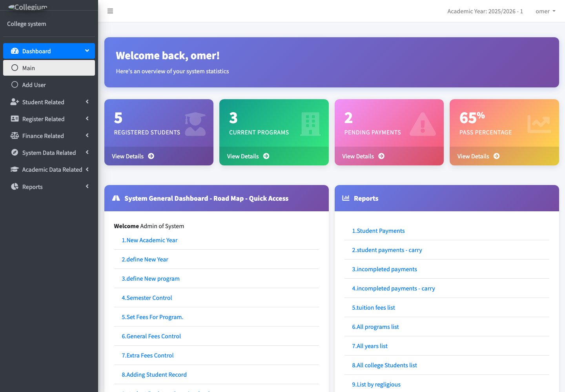Open 7.Extra Fees Control link
This screenshot has height=392, width=565.
[148, 355]
